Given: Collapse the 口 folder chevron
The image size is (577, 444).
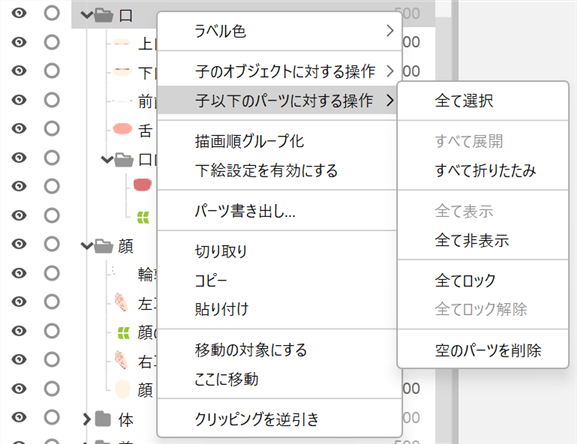Looking at the screenshot, I should click(87, 15).
